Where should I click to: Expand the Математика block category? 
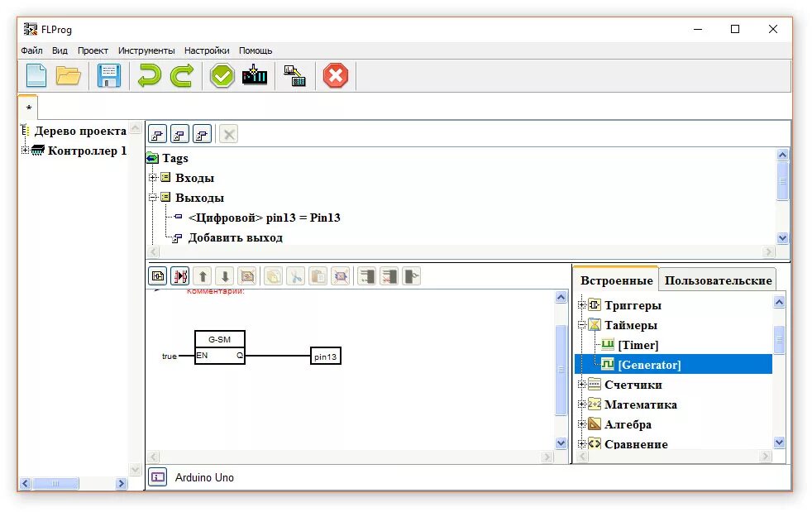pyautogui.click(x=581, y=404)
